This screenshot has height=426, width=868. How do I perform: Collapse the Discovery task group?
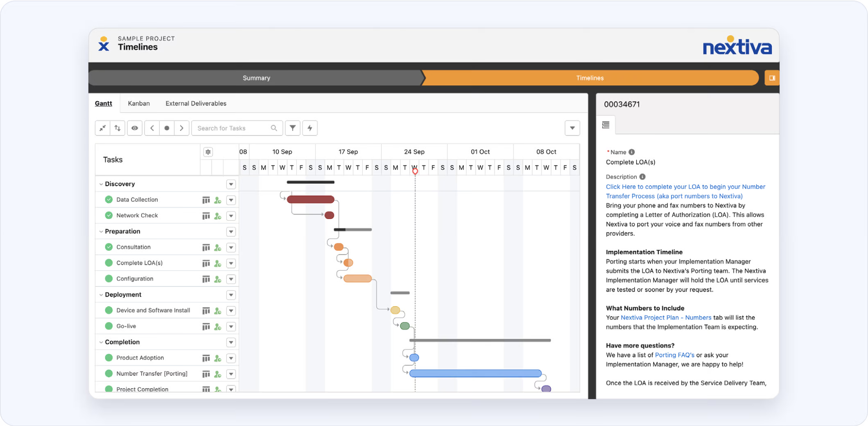tap(101, 184)
